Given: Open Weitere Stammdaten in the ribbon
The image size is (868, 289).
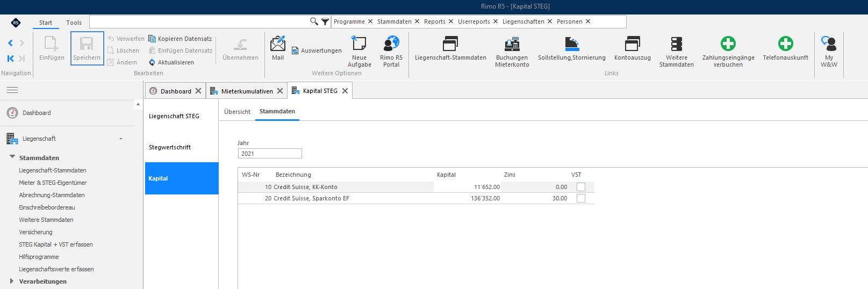Looking at the screenshot, I should (x=677, y=51).
